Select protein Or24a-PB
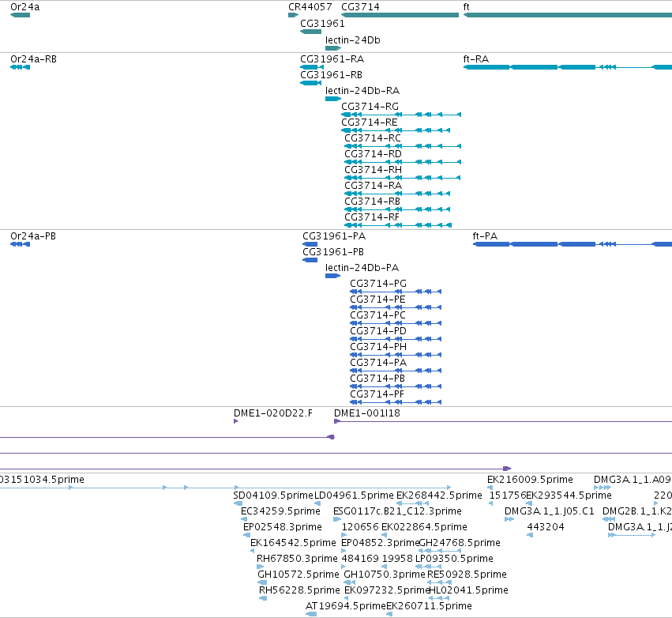This screenshot has width=672, height=618. click(21, 244)
